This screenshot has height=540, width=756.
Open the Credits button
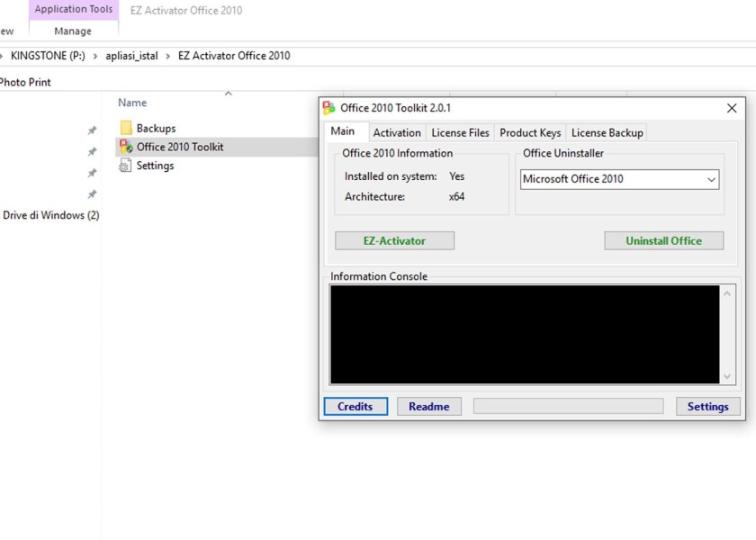pyautogui.click(x=355, y=407)
